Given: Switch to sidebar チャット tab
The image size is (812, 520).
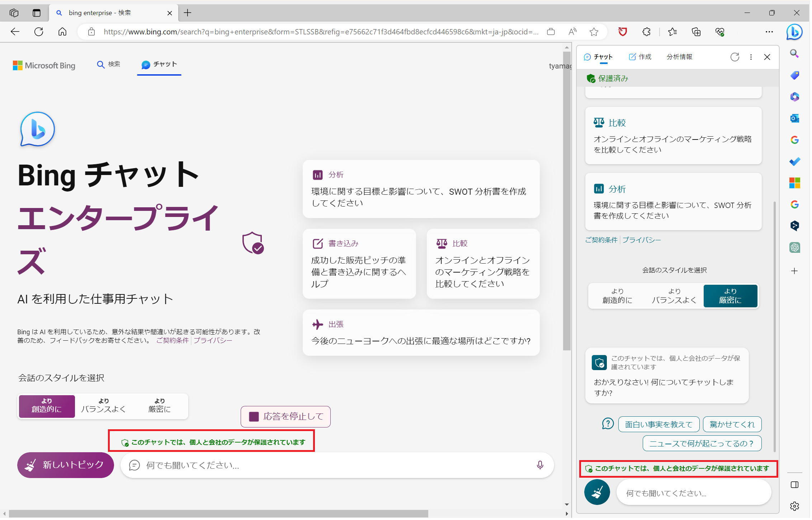Looking at the screenshot, I should coord(598,57).
